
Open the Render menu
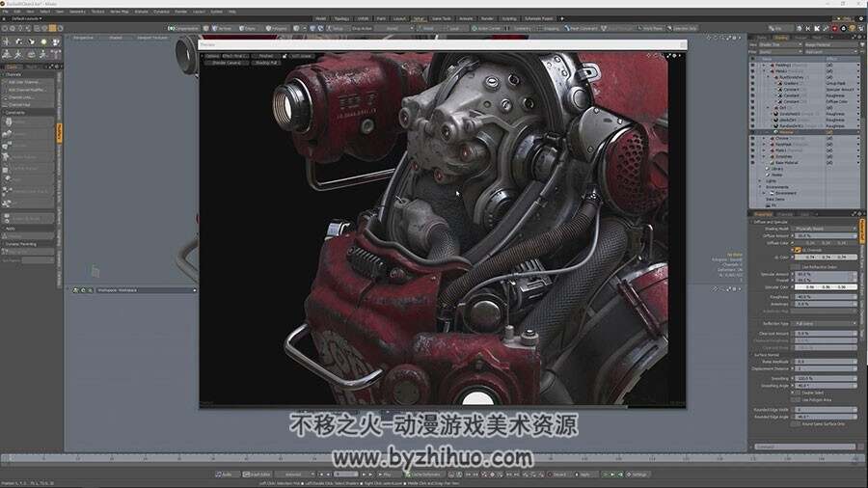181,11
